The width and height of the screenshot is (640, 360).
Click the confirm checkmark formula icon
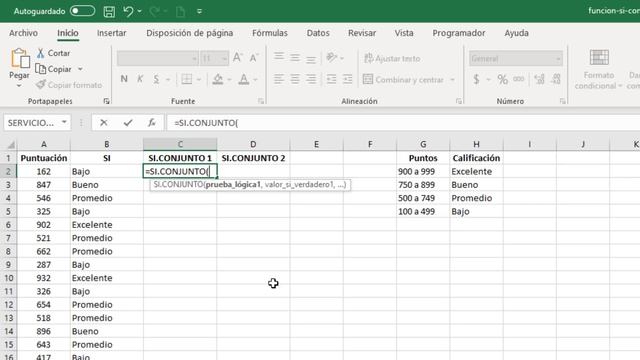[128, 122]
